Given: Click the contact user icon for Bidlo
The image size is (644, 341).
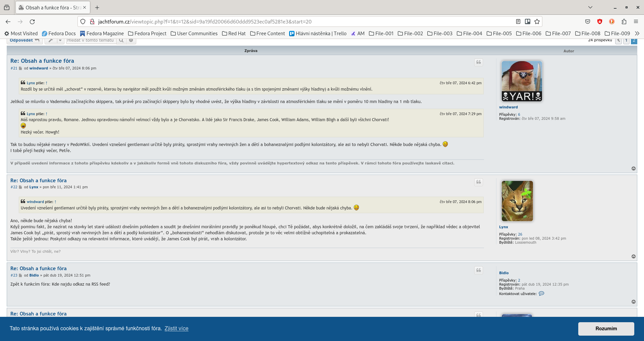Looking at the screenshot, I should pos(541,294).
